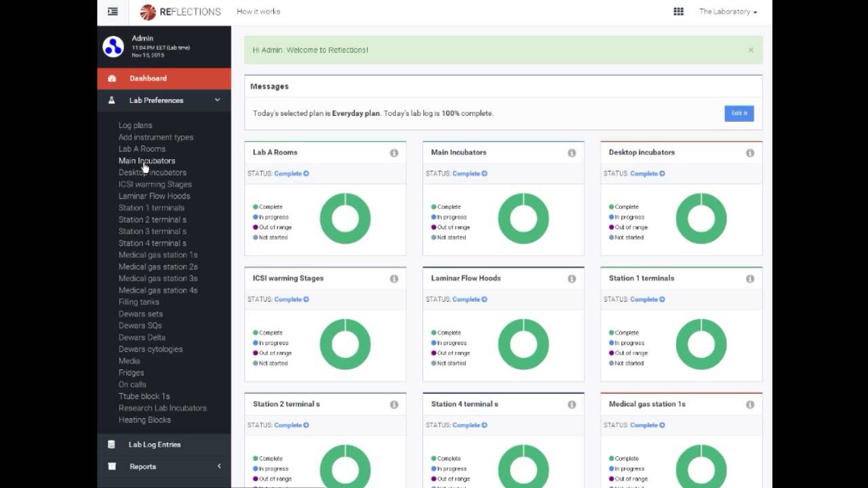
Task: Show info for Station 2 terminal s card
Action: (x=394, y=405)
